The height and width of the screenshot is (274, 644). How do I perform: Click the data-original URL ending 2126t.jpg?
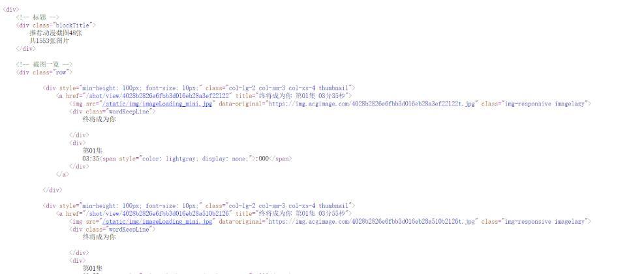point(372,221)
